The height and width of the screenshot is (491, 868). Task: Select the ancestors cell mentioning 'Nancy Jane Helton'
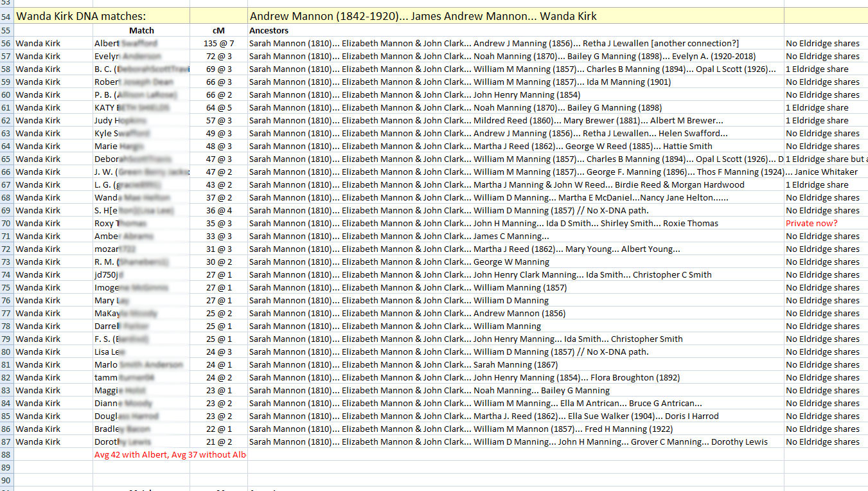516,197
